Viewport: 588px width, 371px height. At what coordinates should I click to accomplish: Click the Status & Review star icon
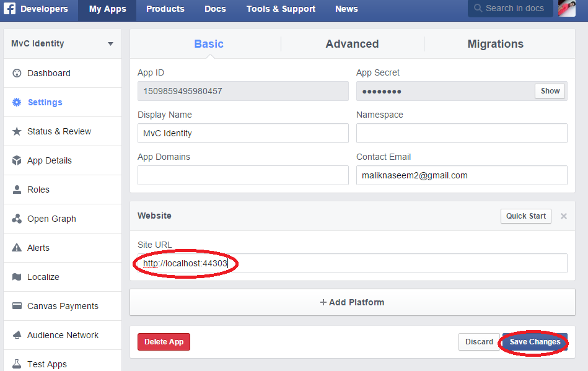(x=17, y=131)
